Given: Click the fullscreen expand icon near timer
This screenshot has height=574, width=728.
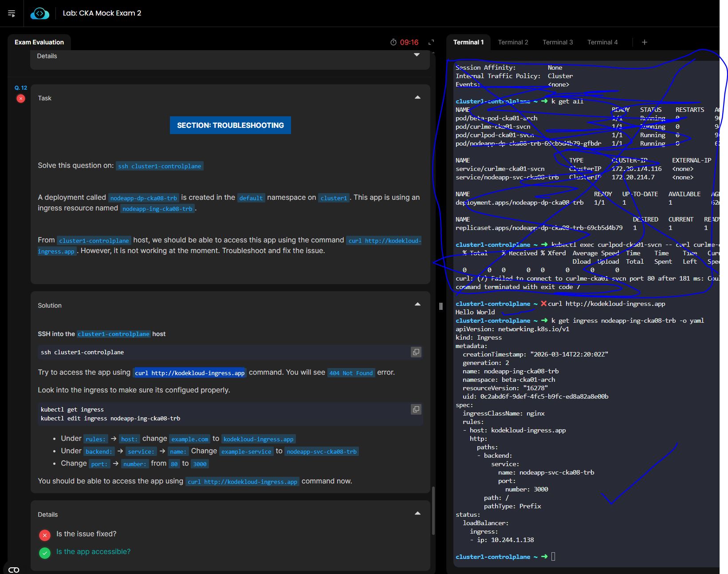Looking at the screenshot, I should click(431, 42).
